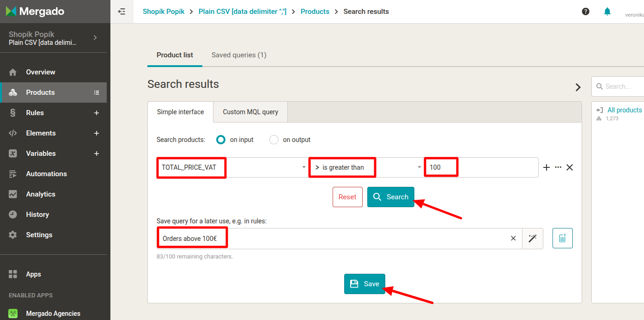This screenshot has width=644, height=320.
Task: Follow the Shopík Popík breadcrumb link
Action: point(164,12)
